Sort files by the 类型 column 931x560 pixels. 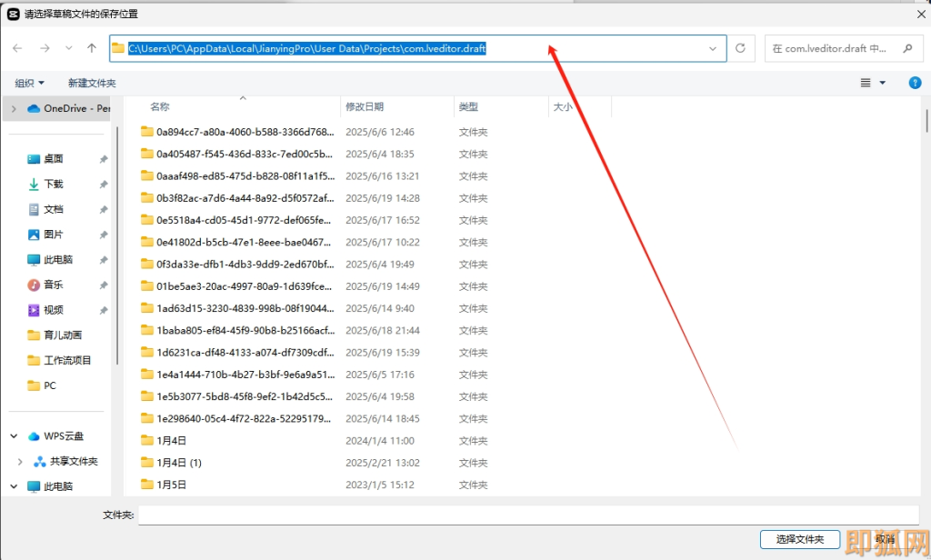point(468,107)
